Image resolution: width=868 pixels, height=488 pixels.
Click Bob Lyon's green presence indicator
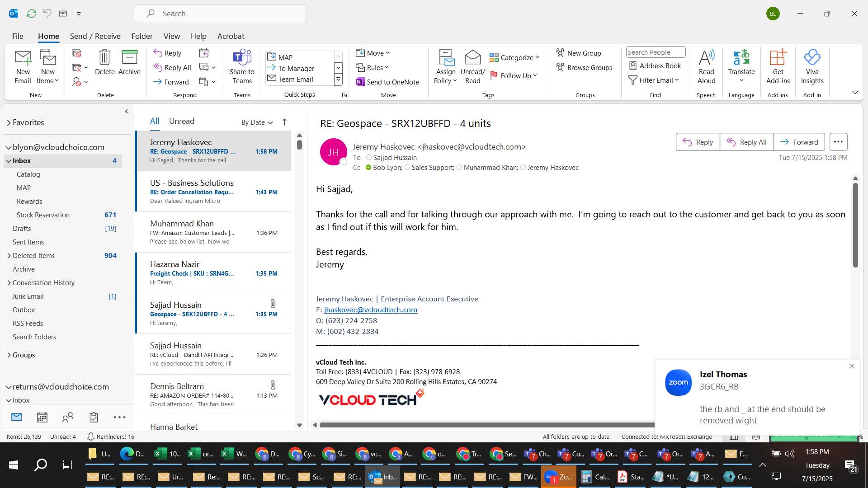[x=368, y=167]
